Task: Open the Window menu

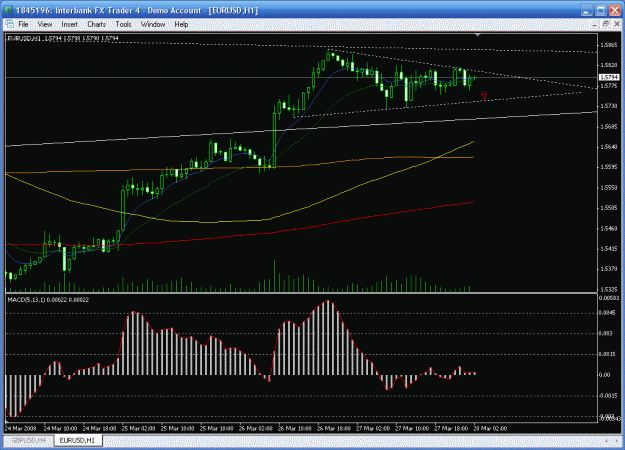Action: pyautogui.click(x=153, y=24)
